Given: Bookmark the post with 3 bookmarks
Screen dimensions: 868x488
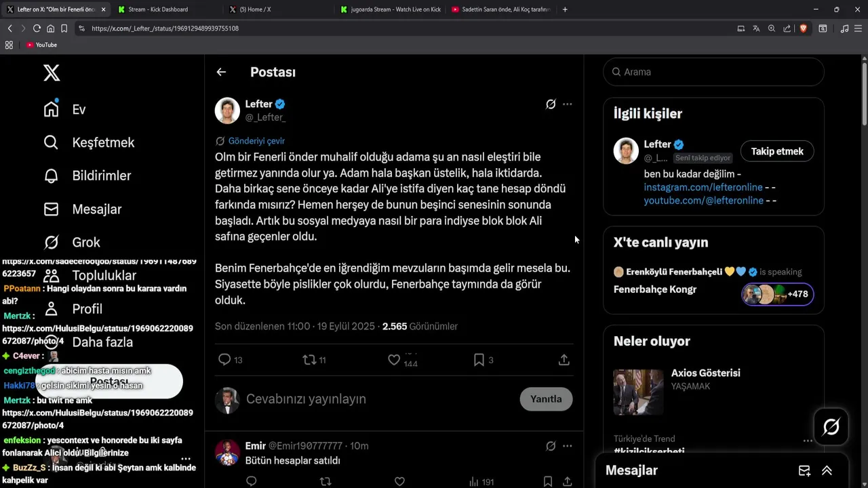Looking at the screenshot, I should coord(479,360).
